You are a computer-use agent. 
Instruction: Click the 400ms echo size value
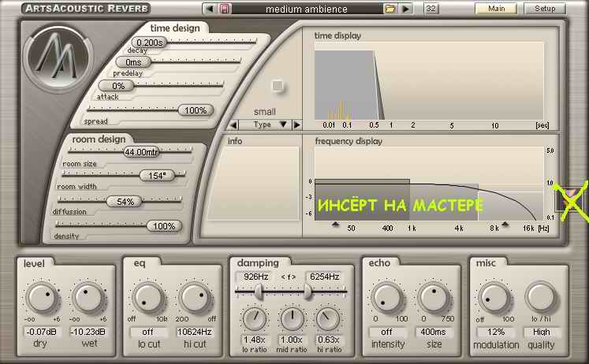(x=433, y=332)
